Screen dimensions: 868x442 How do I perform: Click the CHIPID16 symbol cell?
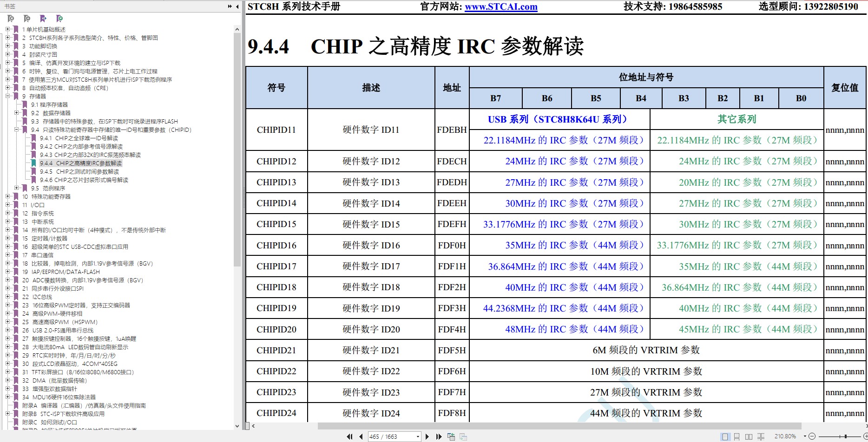point(276,245)
